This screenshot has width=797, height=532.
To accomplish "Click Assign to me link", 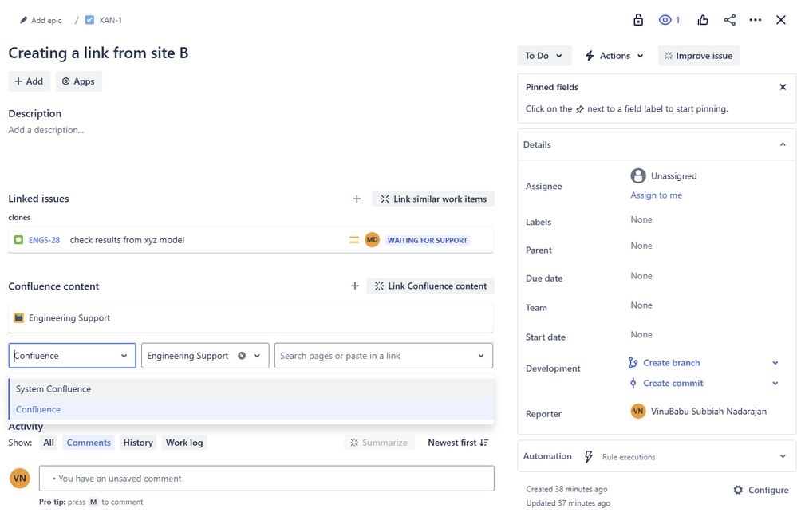I will point(657,195).
